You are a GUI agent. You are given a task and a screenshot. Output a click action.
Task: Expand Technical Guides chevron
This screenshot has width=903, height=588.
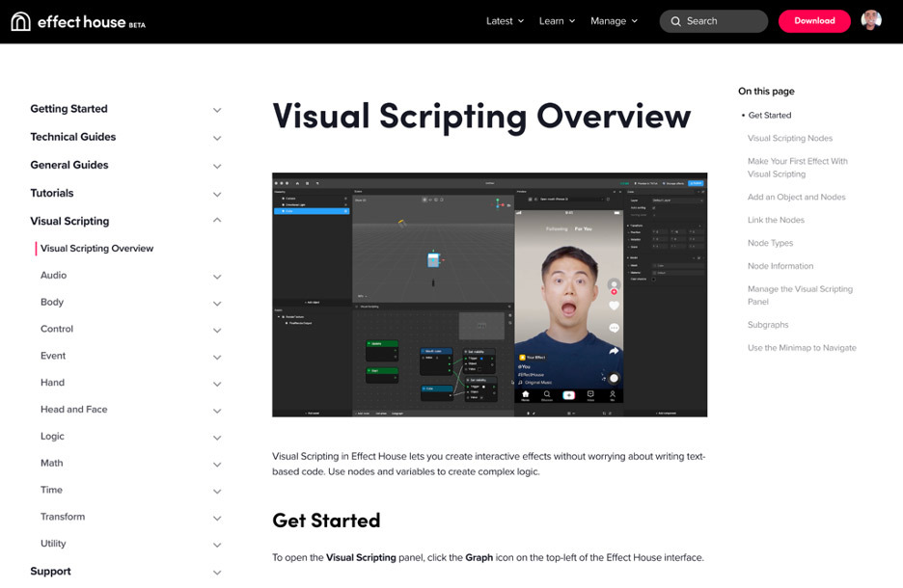coord(217,138)
